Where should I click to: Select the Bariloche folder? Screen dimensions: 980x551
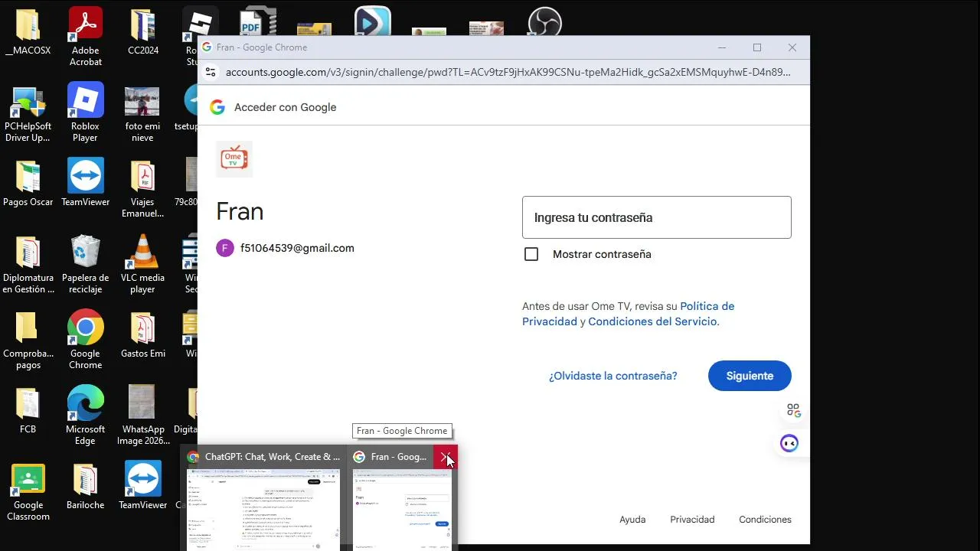[x=85, y=487]
